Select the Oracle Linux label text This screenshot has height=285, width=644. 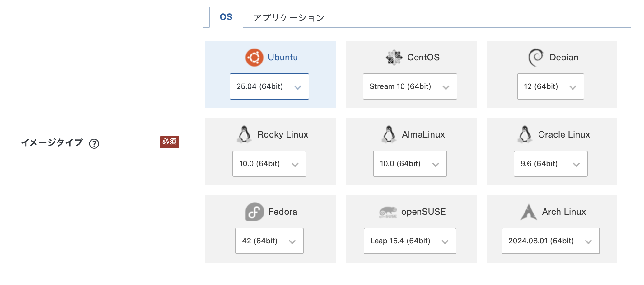click(564, 135)
